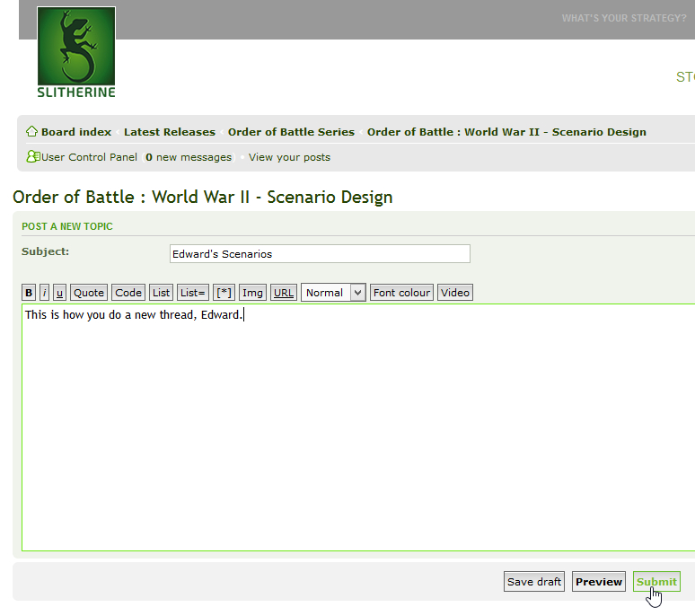Viewport: 695px width, 616px height.
Task: Insert an Img tag
Action: 252,293
